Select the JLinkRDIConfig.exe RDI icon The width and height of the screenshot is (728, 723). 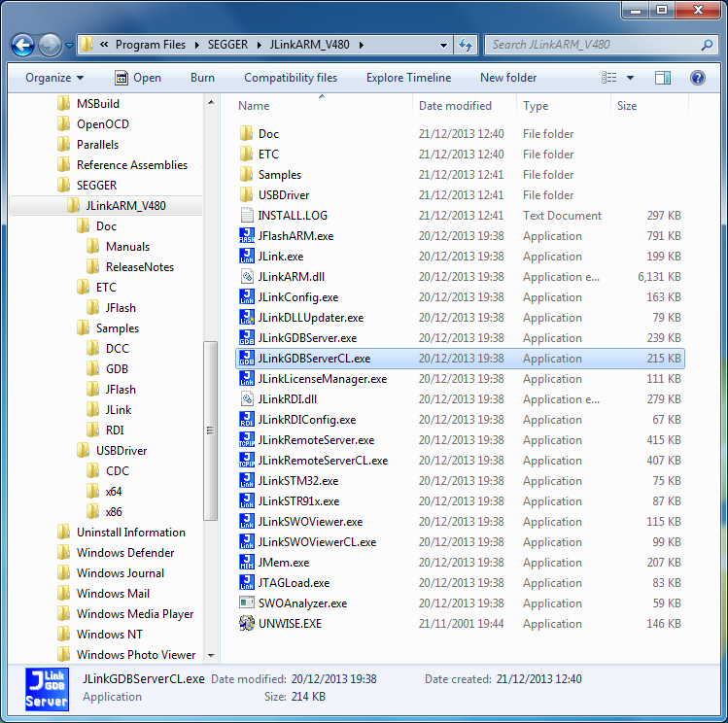pyautogui.click(x=247, y=420)
